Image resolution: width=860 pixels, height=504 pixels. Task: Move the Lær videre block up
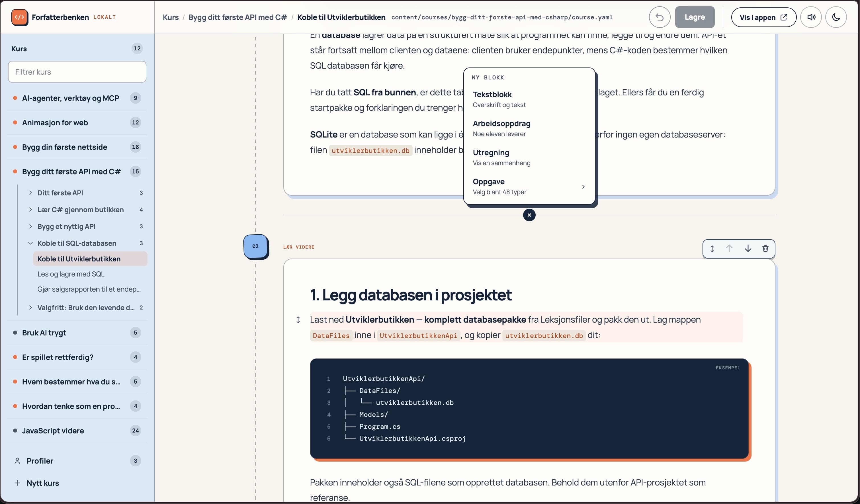(x=729, y=249)
